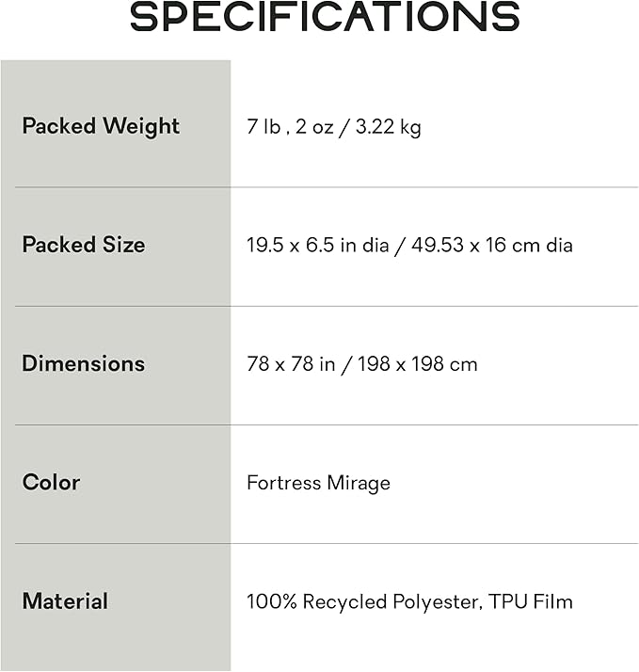This screenshot has width=639, height=672.
Task: Click the word 'Fortress' in the color value
Action: [x=283, y=483]
